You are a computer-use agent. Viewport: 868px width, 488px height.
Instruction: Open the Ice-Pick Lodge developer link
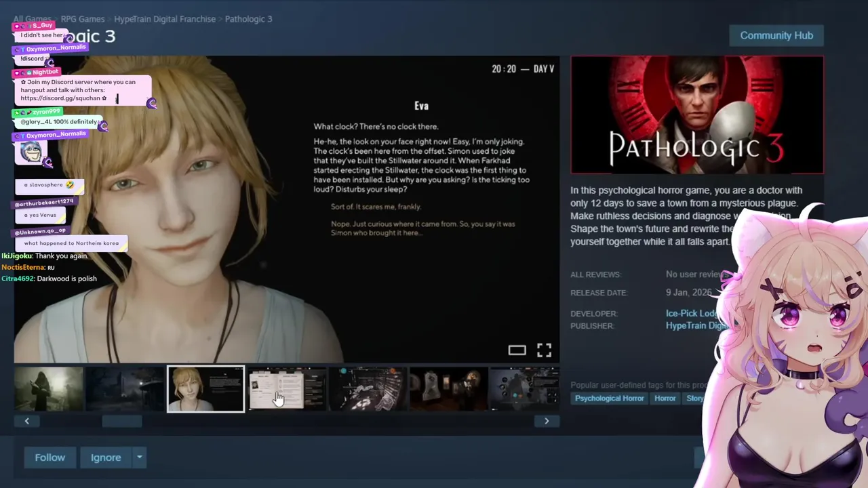(692, 313)
